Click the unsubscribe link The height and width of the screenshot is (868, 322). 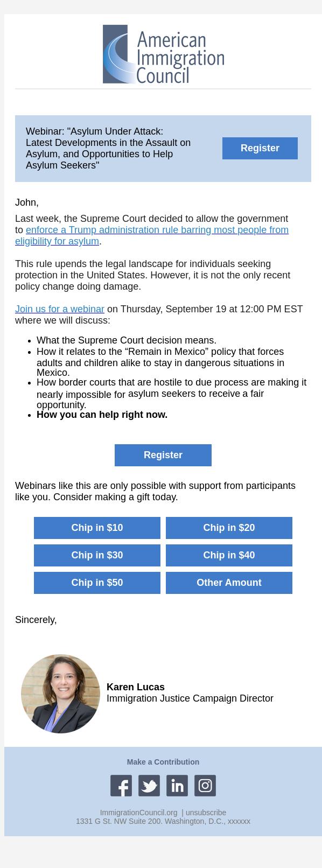(x=210, y=813)
